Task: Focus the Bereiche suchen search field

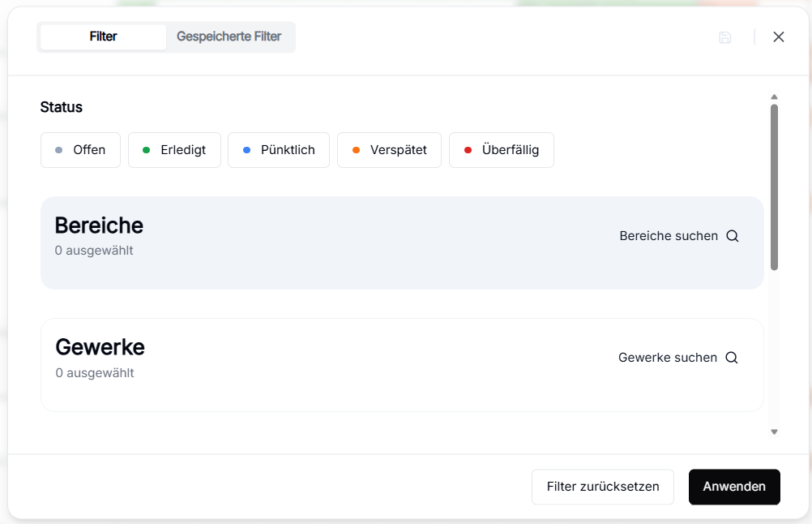Action: click(x=669, y=236)
